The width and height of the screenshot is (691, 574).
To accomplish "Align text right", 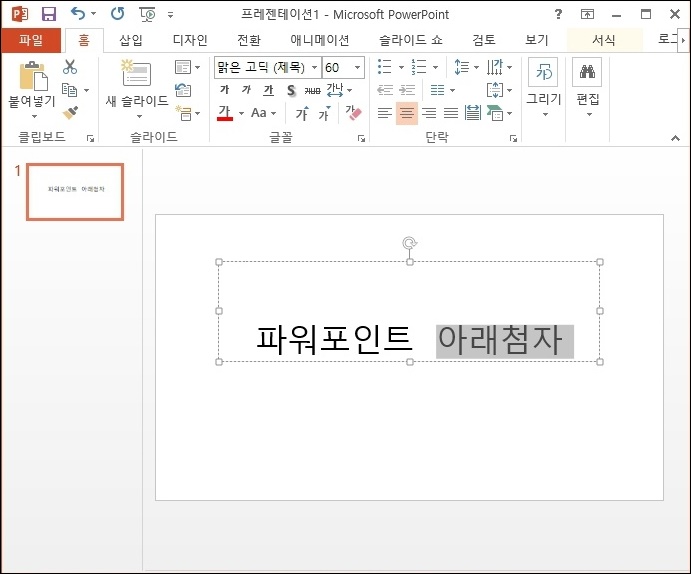I will 429,113.
